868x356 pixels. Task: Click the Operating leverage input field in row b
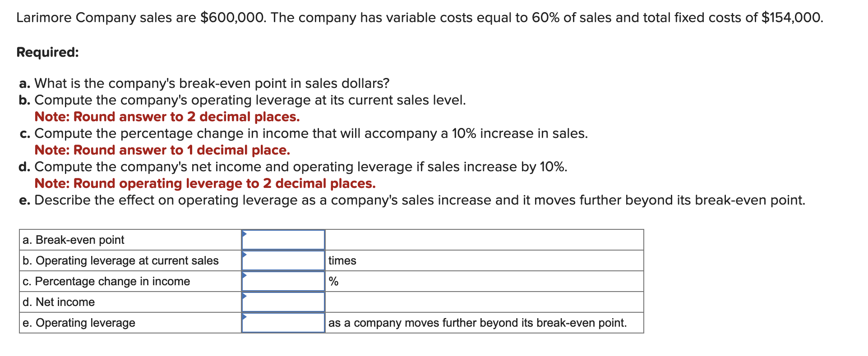pos(283,260)
